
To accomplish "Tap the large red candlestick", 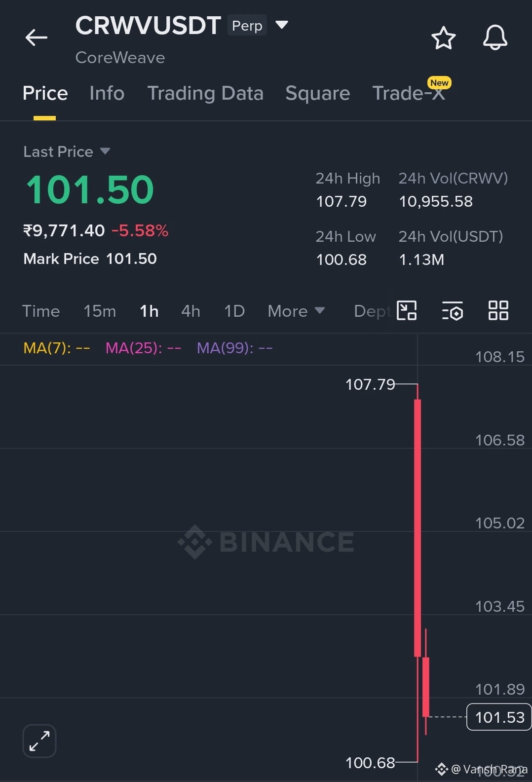I will (x=418, y=528).
